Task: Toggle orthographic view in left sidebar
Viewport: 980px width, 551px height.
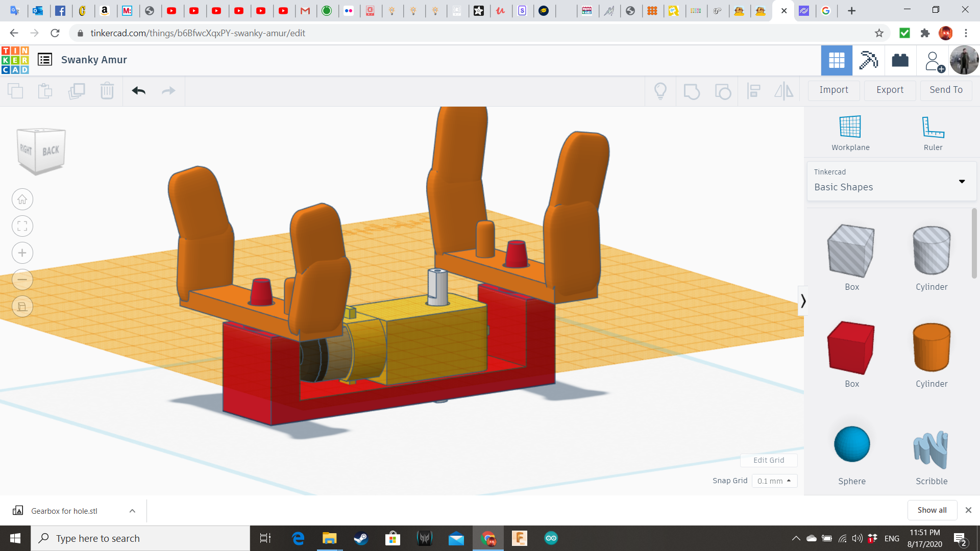Action: coord(22,307)
